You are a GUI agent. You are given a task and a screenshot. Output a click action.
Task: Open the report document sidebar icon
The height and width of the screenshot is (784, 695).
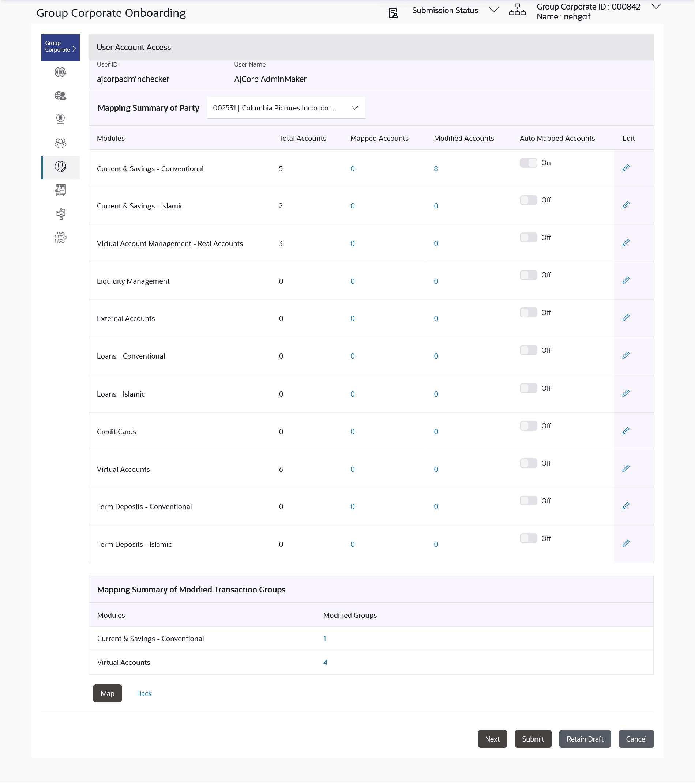(60, 190)
